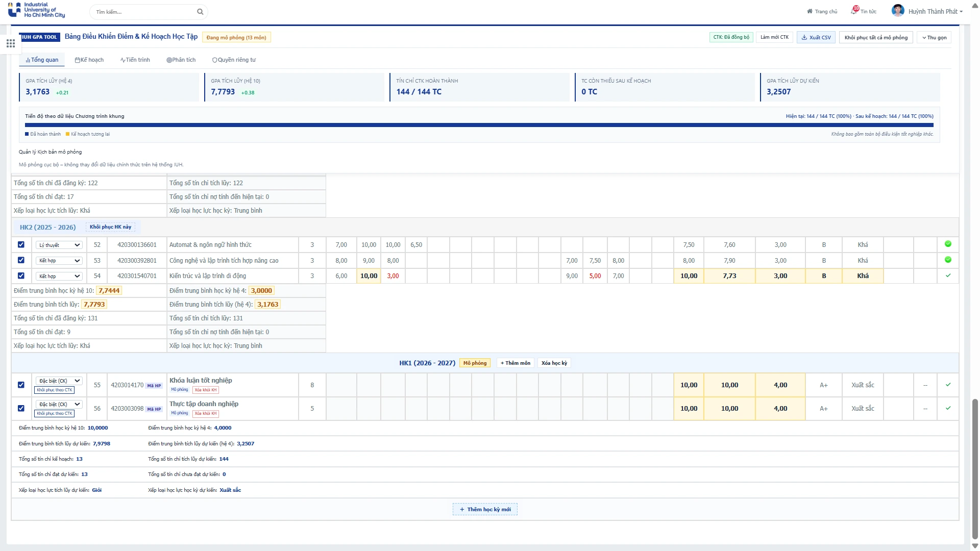This screenshot has width=980, height=551.
Task: Open the Huỳnh Thành Phát account menu
Action: [x=935, y=11]
